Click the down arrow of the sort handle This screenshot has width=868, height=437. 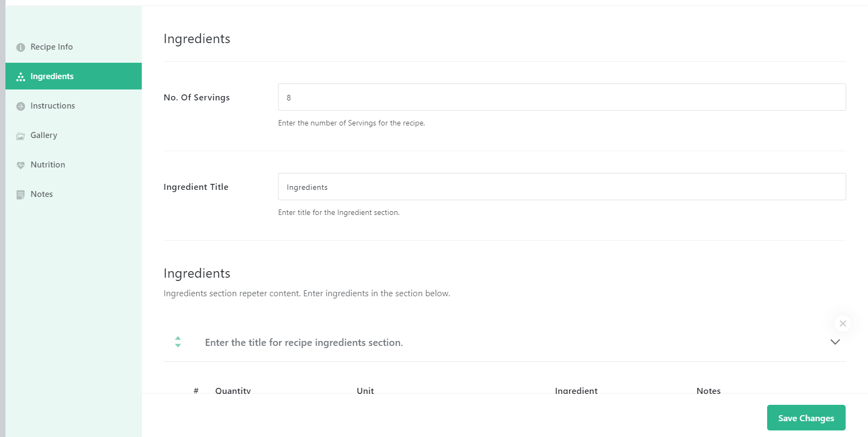point(178,346)
